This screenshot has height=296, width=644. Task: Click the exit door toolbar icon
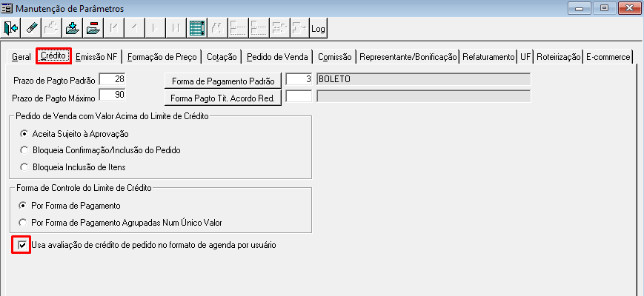[x=11, y=28]
